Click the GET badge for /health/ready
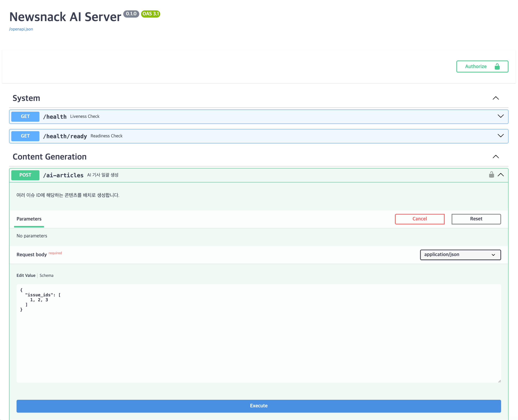 pos(25,136)
